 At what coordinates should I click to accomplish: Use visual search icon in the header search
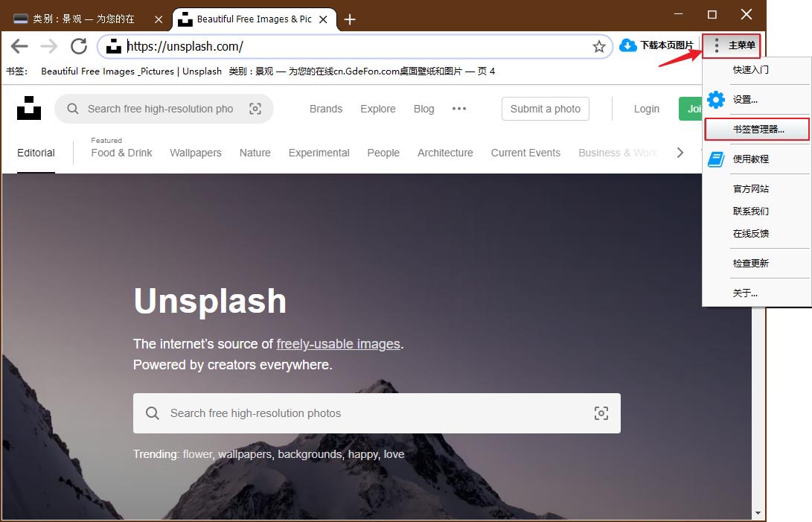(255, 109)
